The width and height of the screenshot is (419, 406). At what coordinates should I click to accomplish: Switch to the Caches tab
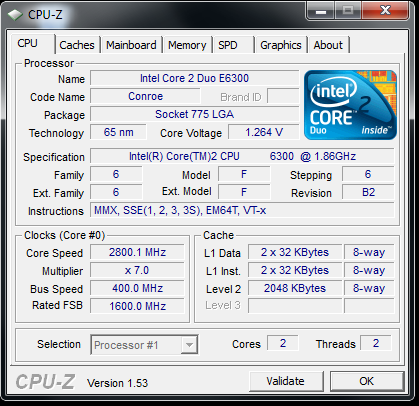pos(77,45)
